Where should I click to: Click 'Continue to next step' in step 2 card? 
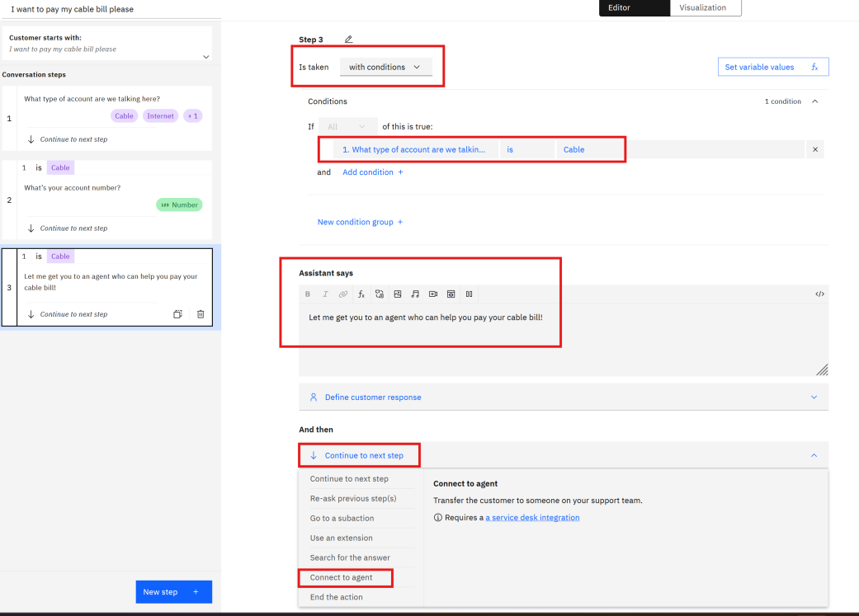[x=68, y=228]
